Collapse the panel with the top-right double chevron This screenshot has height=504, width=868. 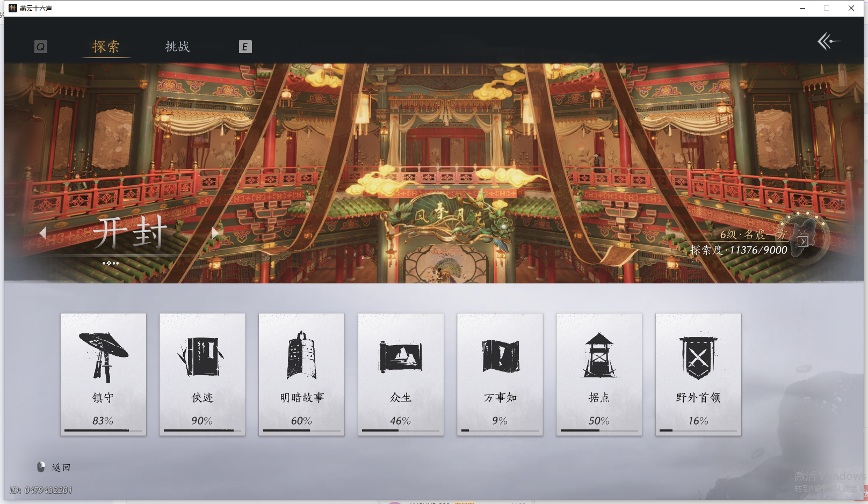pyautogui.click(x=828, y=41)
